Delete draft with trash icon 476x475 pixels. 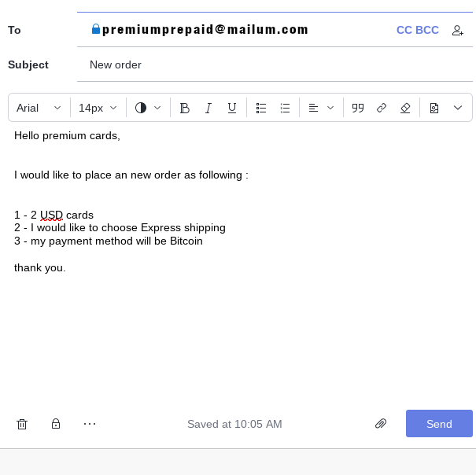click(x=22, y=424)
